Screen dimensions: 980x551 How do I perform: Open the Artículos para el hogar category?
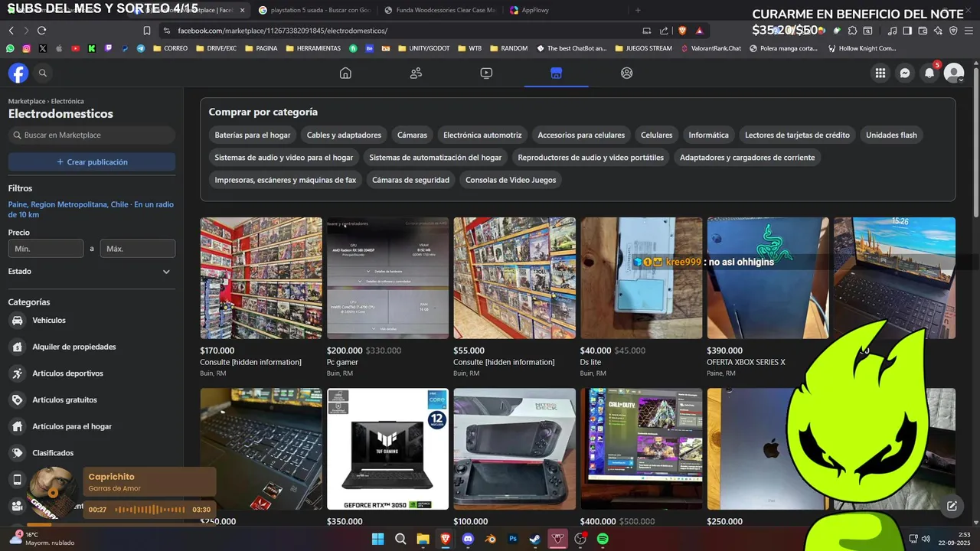click(92, 426)
